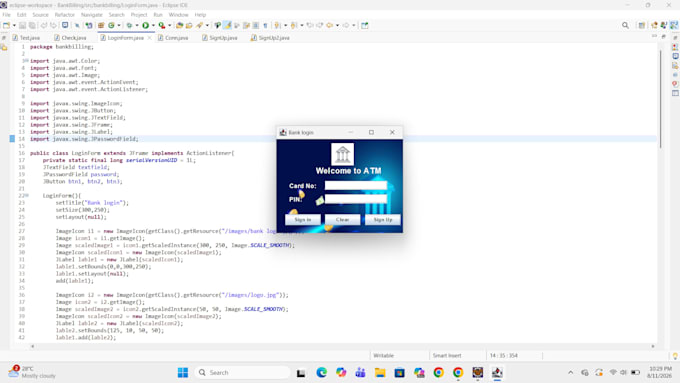Image resolution: width=680 pixels, height=383 pixels.
Task: Click the Smart Insert status entry
Action: click(447, 355)
